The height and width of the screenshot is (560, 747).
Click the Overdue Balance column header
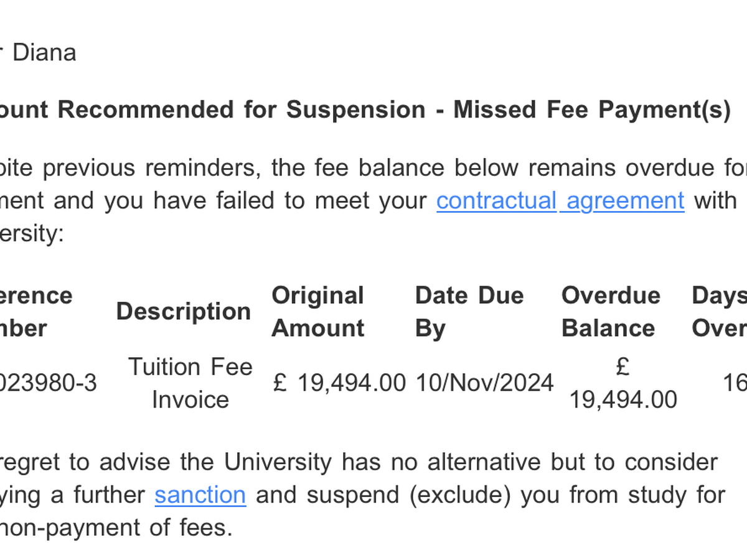click(610, 311)
